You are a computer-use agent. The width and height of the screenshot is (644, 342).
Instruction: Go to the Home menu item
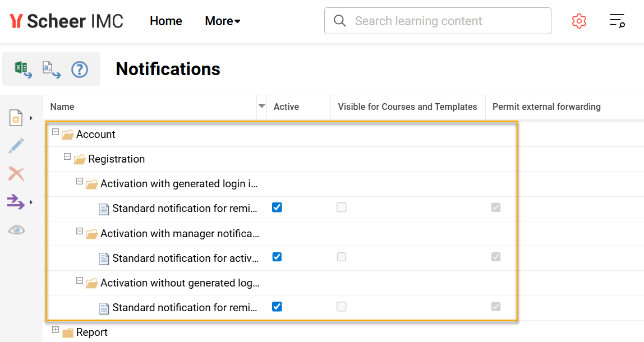pos(165,21)
